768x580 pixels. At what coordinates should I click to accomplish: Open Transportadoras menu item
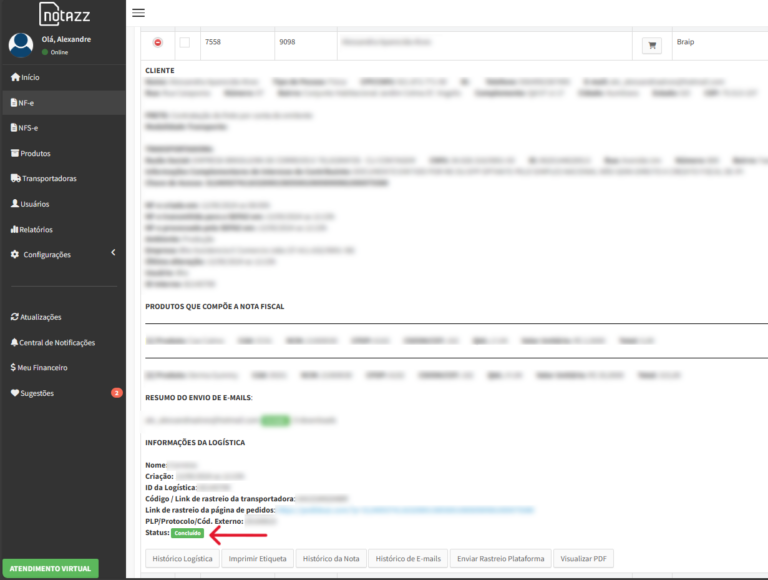(49, 178)
